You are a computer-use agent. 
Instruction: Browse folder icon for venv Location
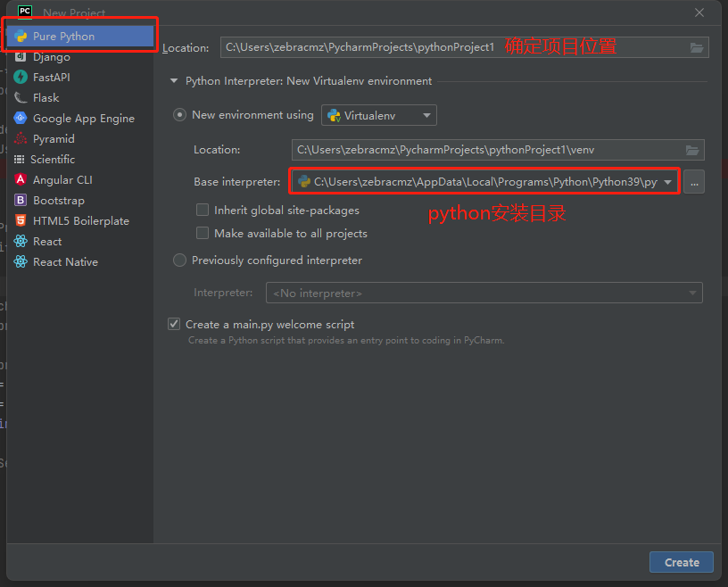692,150
